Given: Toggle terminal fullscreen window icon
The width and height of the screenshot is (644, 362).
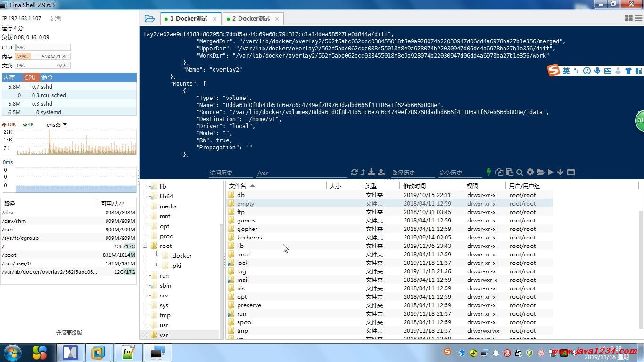Looking at the screenshot, I should click(x=571, y=172).
